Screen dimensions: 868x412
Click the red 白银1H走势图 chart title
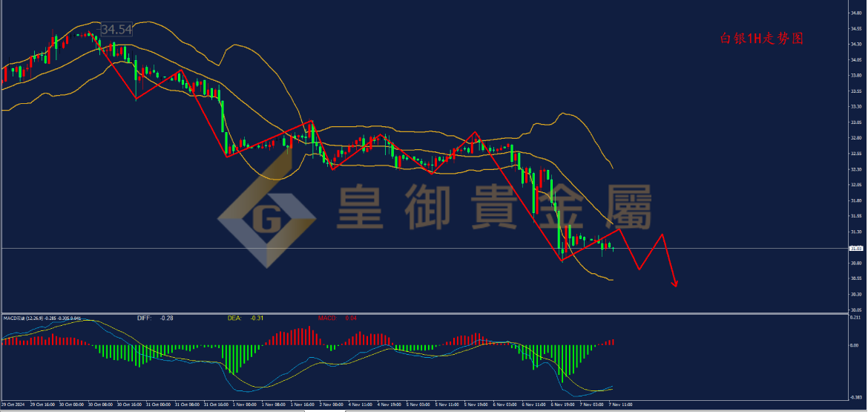pyautogui.click(x=761, y=39)
